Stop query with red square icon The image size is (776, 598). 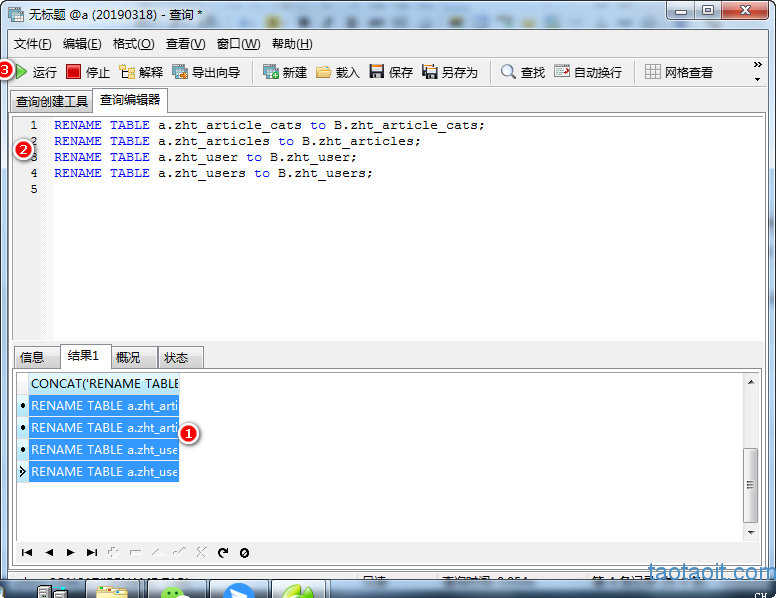click(73, 72)
